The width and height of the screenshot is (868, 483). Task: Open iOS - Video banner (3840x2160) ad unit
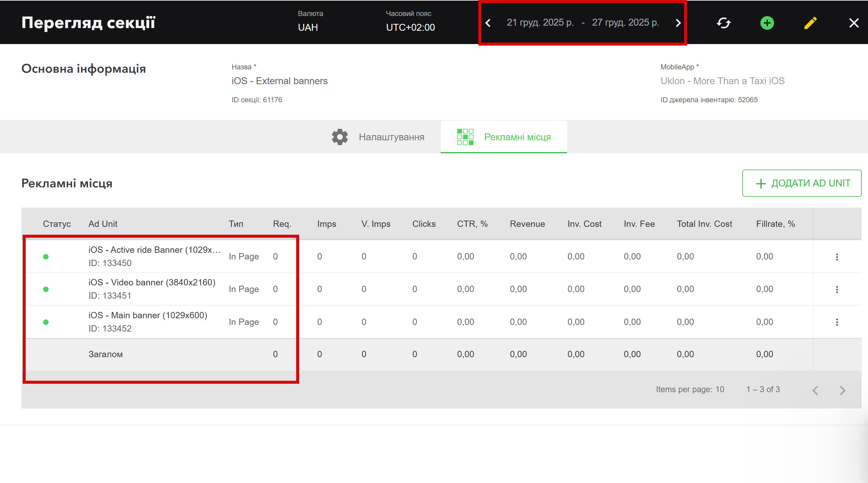[x=152, y=282]
